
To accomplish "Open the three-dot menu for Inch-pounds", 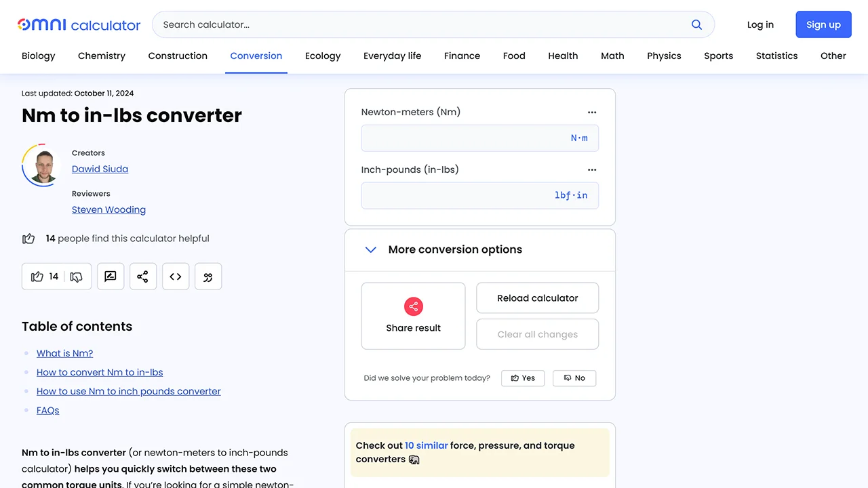I will click(591, 169).
